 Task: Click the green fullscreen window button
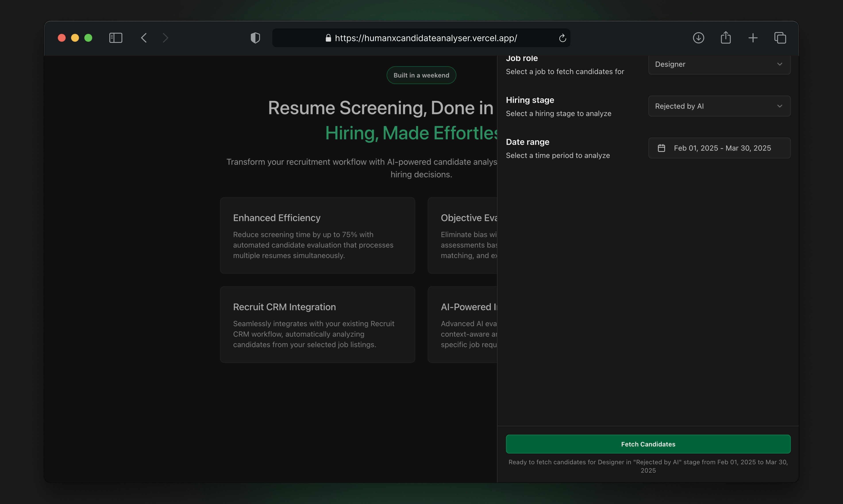(88, 38)
